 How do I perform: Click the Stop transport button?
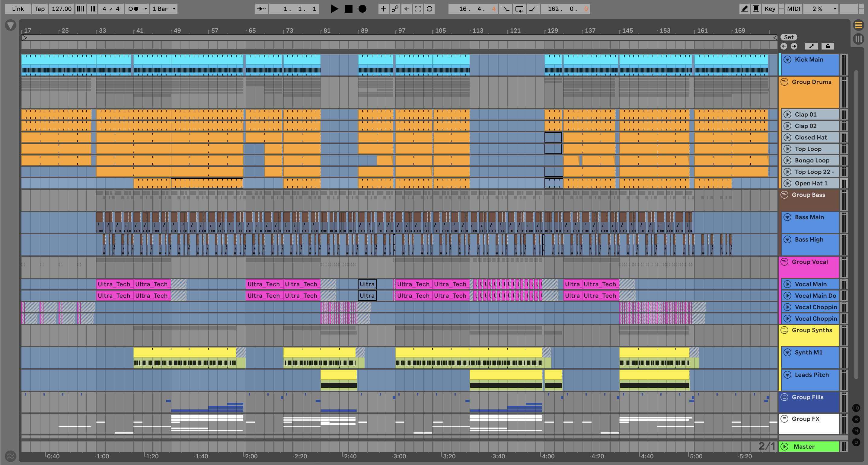coord(348,9)
